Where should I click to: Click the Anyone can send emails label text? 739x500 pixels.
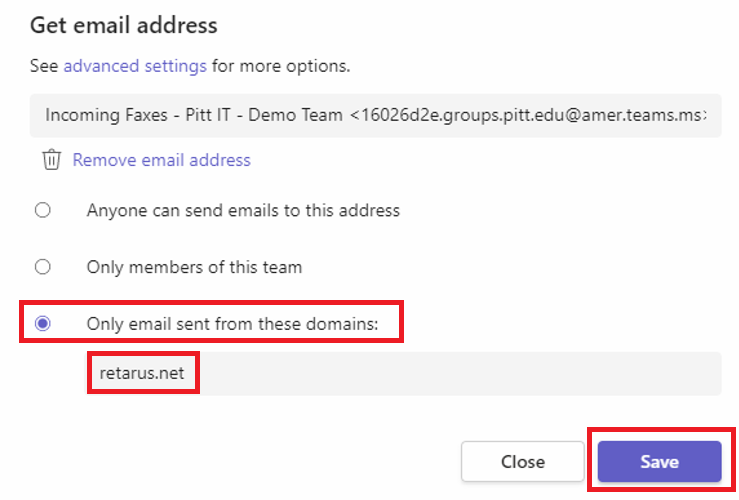tap(243, 210)
